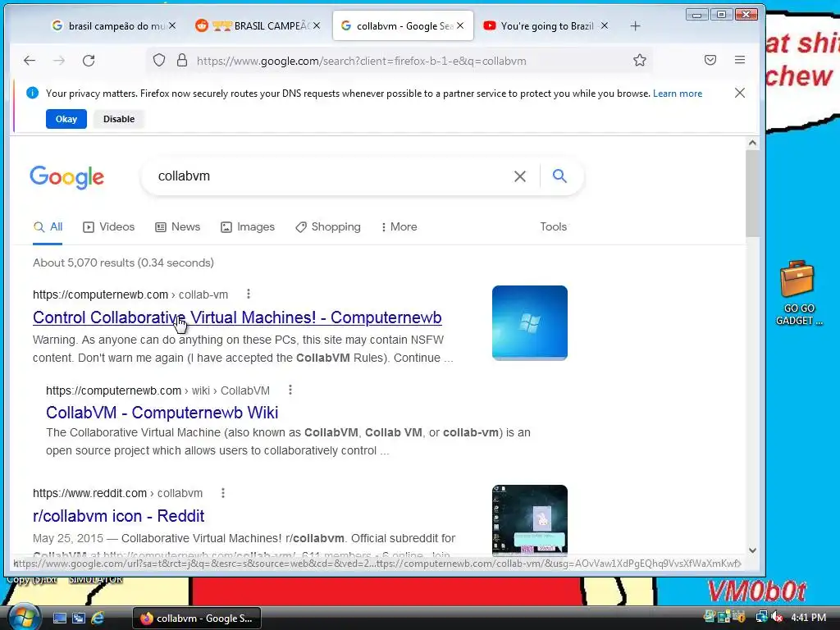Open Control Collaborative Virtual Machines result

click(x=237, y=317)
